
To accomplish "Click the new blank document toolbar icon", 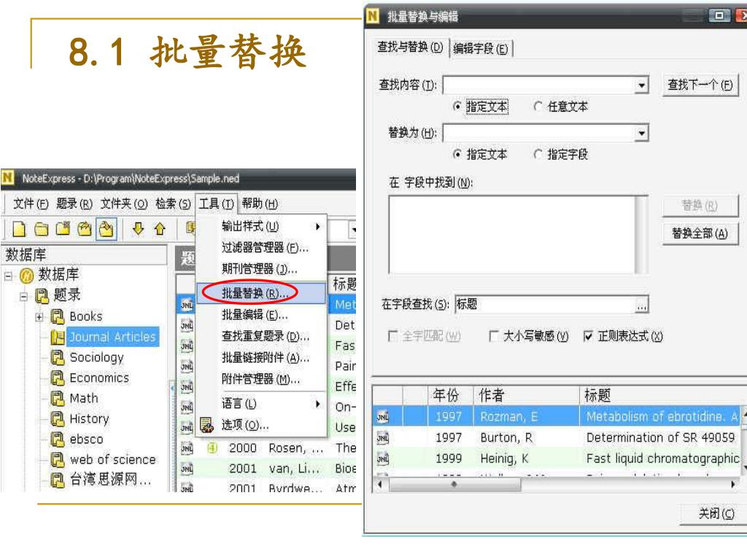I will [x=18, y=230].
